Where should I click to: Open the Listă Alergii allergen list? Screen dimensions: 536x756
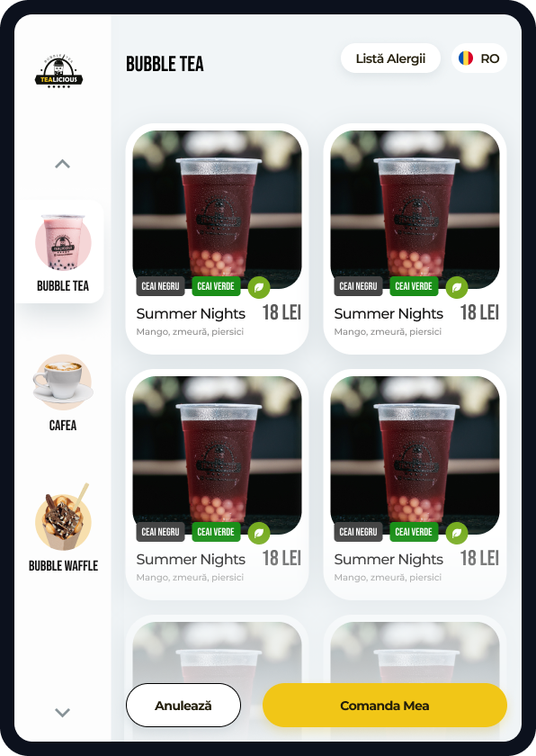tap(390, 58)
